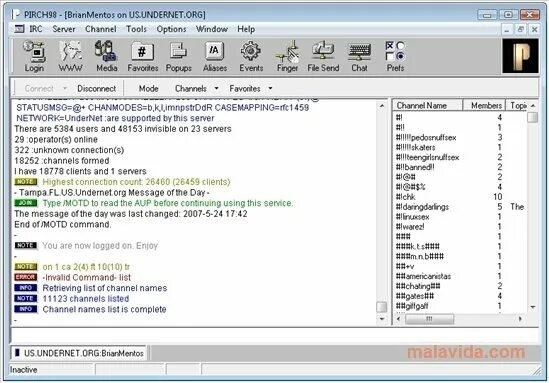The height and width of the screenshot is (383, 549).
Task: Click the 'Channel names list is complete' line
Action: point(104,309)
